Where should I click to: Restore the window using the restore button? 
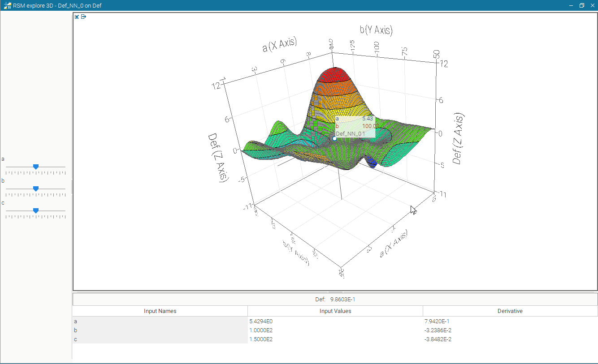582,5
